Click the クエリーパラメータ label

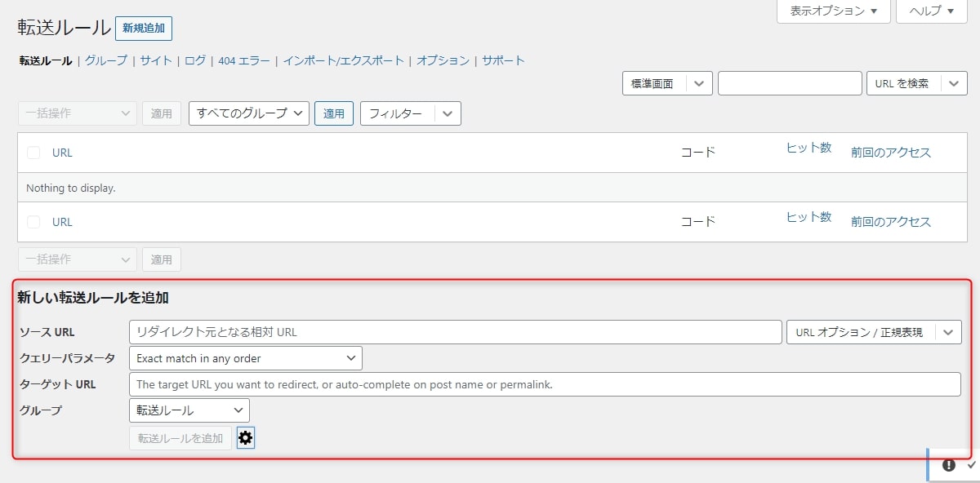[67, 358]
